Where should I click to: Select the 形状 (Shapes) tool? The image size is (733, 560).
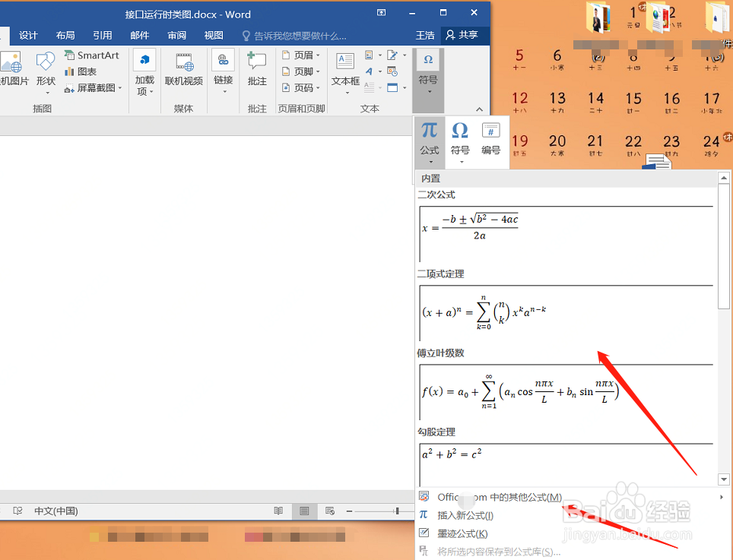(46, 68)
